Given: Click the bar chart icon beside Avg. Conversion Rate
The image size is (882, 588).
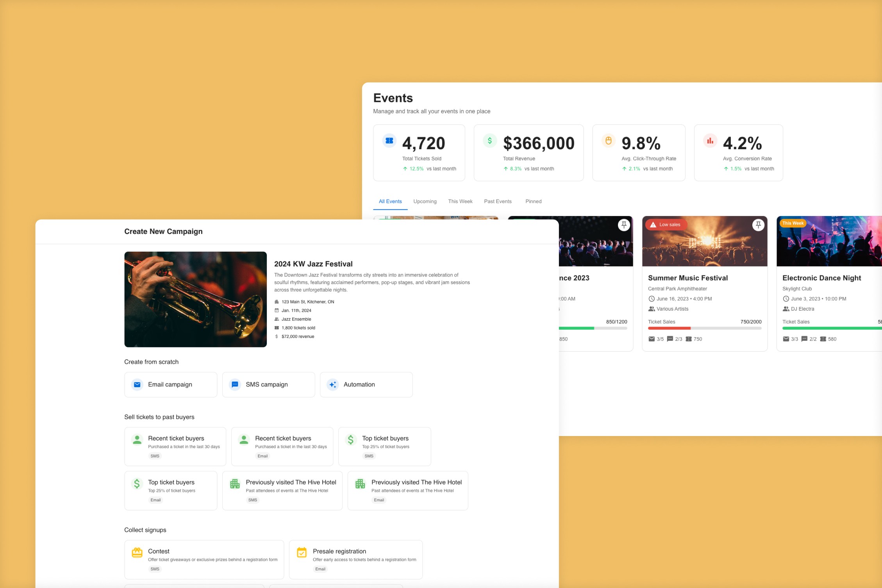Looking at the screenshot, I should (710, 141).
